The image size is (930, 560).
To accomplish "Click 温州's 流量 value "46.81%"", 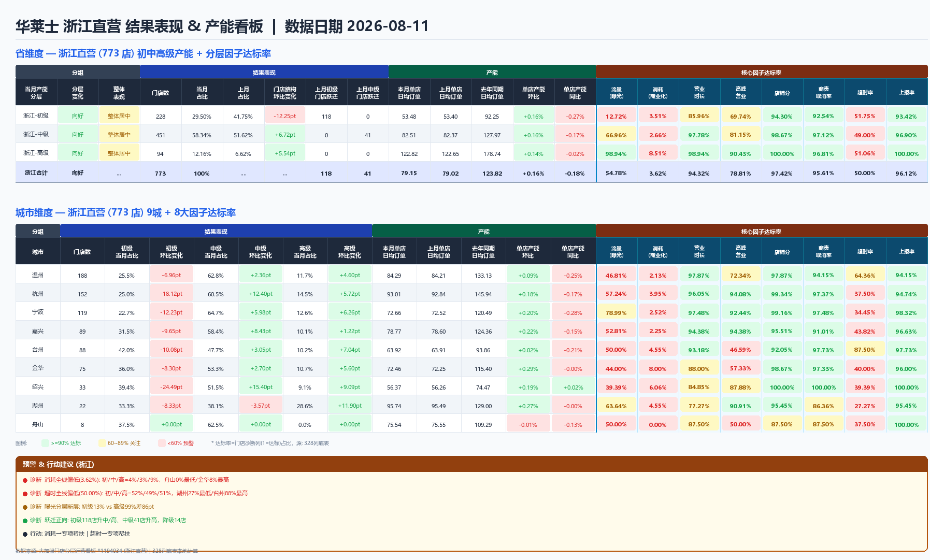I will click(x=616, y=275).
